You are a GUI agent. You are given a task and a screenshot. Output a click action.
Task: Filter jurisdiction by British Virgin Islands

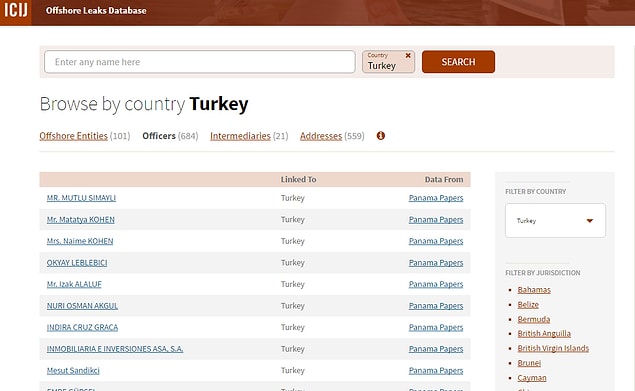click(553, 348)
